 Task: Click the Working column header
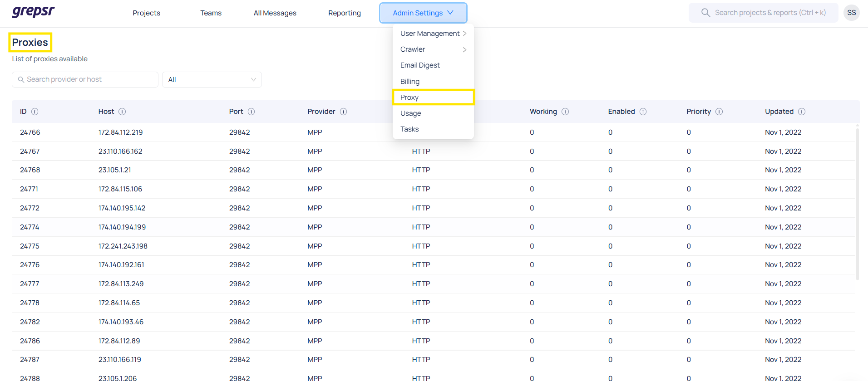[543, 112]
